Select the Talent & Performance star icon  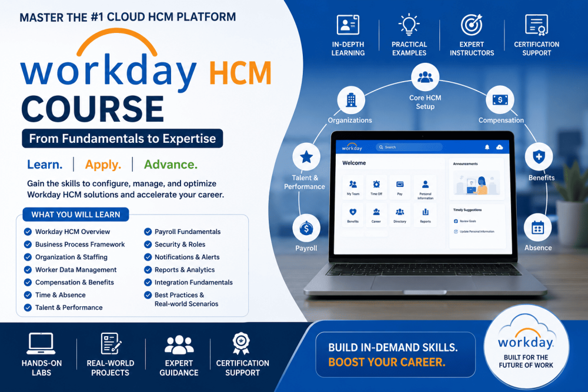tap(306, 157)
